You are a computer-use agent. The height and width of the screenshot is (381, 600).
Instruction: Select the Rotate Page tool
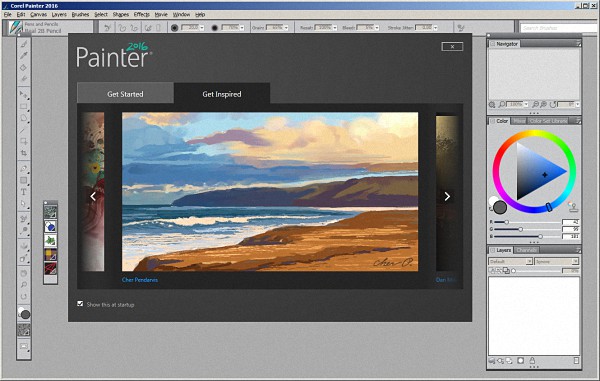point(24,297)
